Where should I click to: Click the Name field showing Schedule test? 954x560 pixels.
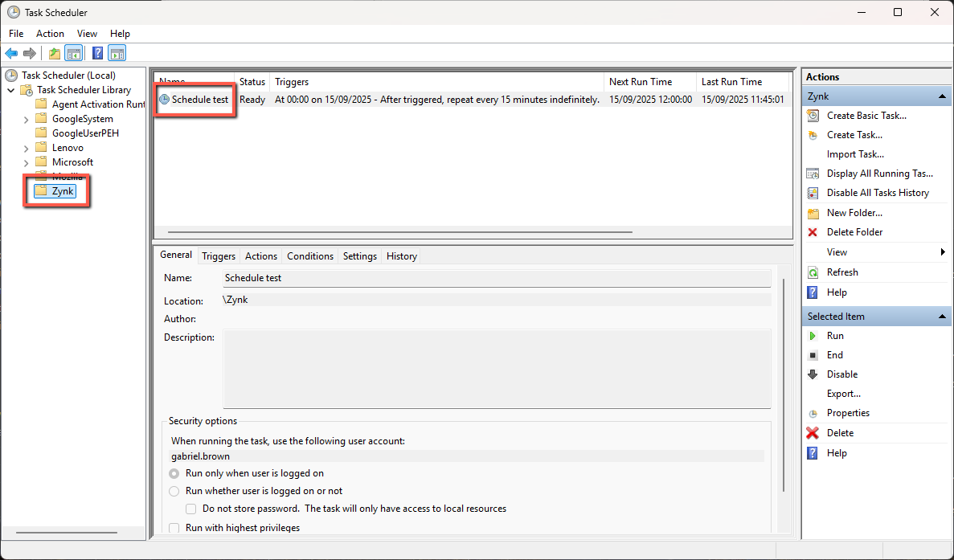click(x=497, y=279)
